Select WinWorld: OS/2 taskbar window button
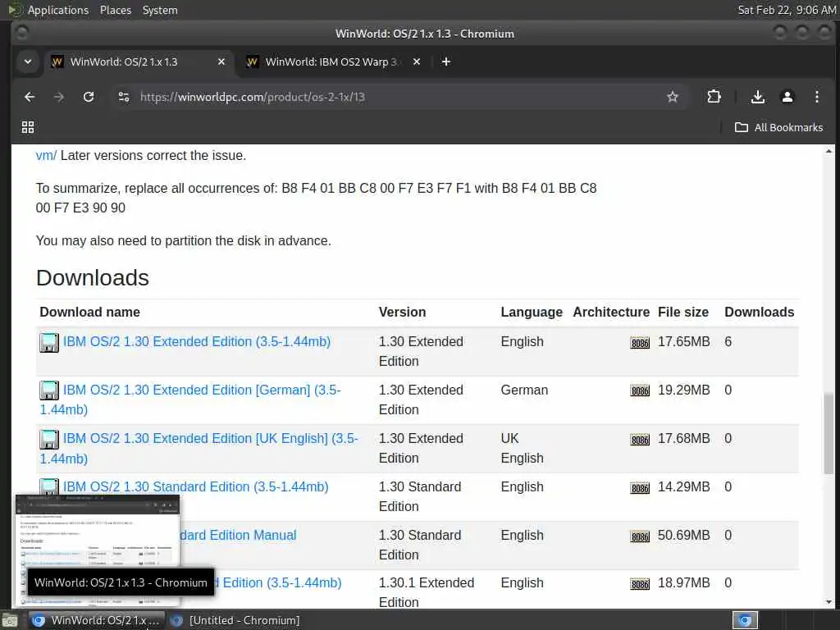The image size is (840, 630). coord(95,620)
